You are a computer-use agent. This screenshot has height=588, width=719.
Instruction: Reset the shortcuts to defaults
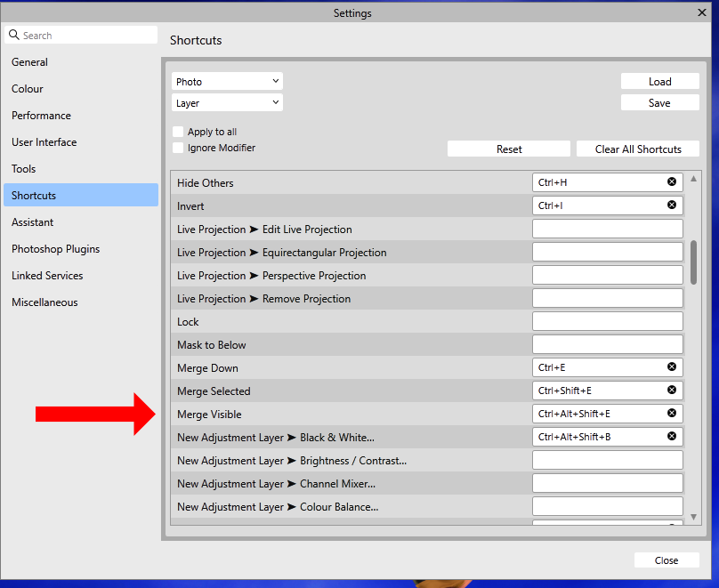[508, 149]
